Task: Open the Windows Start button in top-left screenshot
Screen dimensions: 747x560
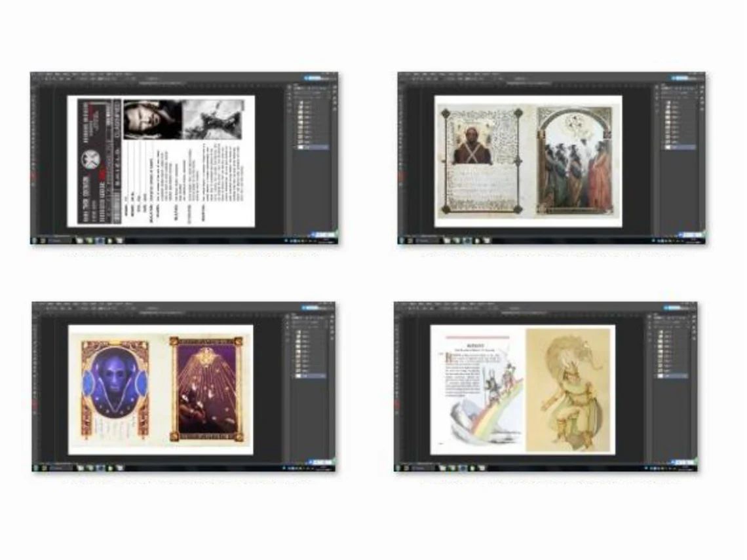Action: (34, 240)
